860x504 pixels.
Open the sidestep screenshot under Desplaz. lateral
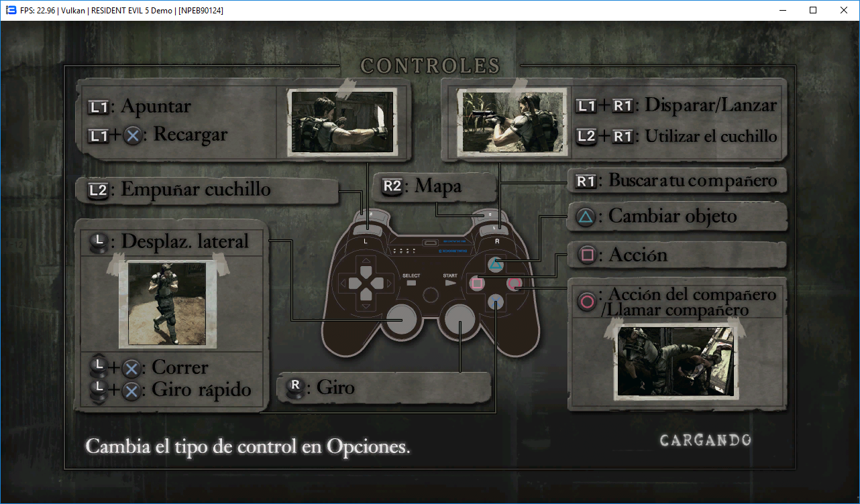(x=169, y=304)
